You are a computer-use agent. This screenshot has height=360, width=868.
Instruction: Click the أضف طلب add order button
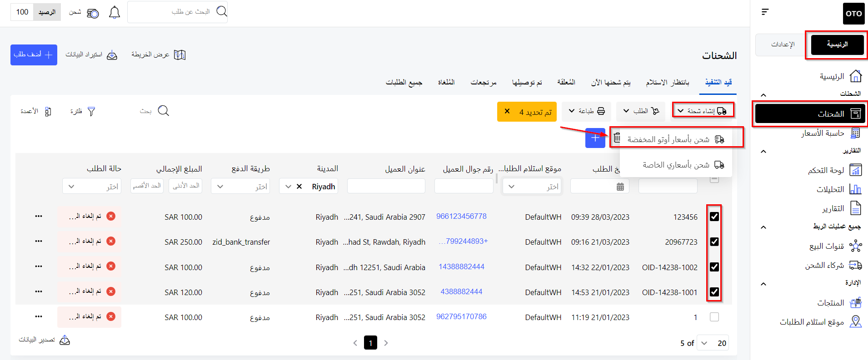point(34,55)
